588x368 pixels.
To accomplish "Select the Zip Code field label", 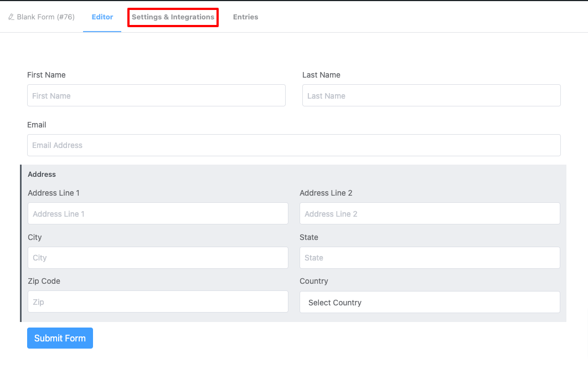I will pyautogui.click(x=44, y=281).
